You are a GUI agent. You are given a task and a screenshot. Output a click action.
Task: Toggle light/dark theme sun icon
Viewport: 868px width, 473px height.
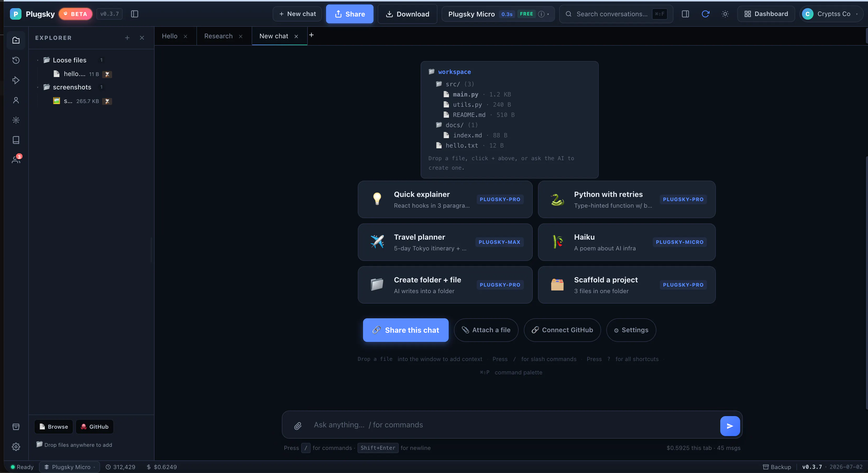point(725,14)
